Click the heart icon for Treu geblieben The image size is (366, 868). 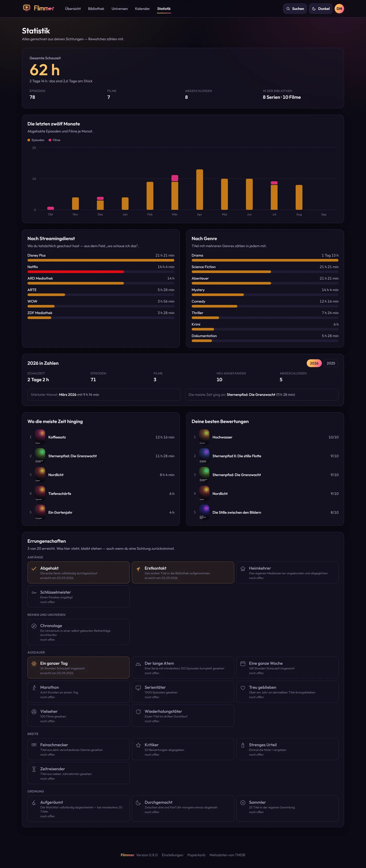(x=243, y=688)
